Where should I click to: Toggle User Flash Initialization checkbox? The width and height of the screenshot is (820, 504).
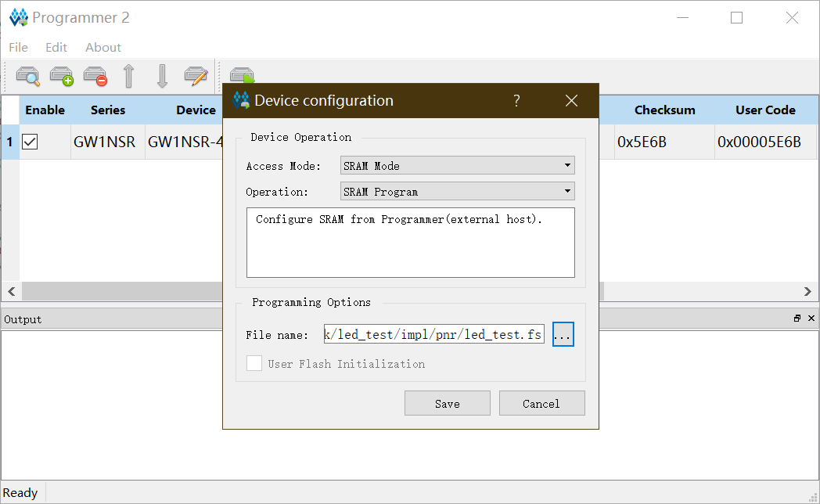[x=254, y=363]
